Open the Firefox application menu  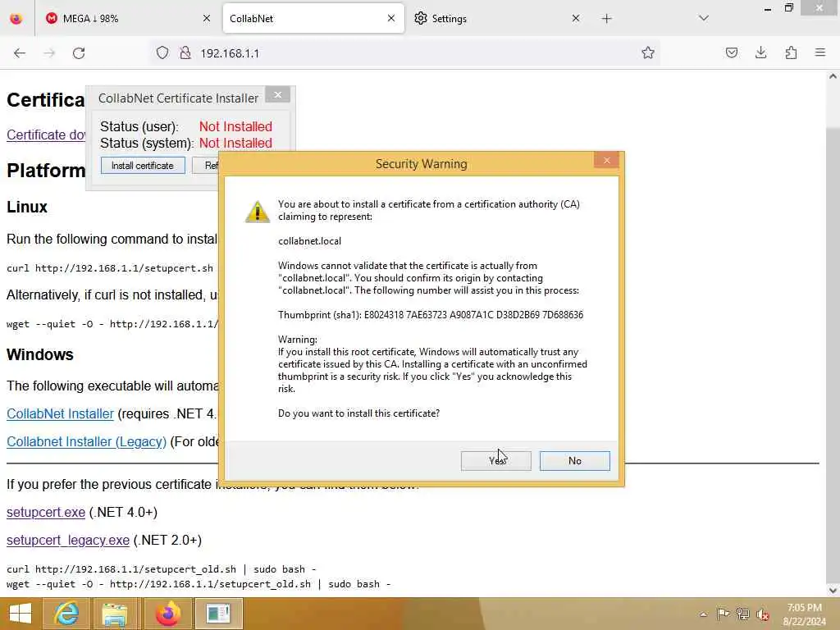click(820, 53)
